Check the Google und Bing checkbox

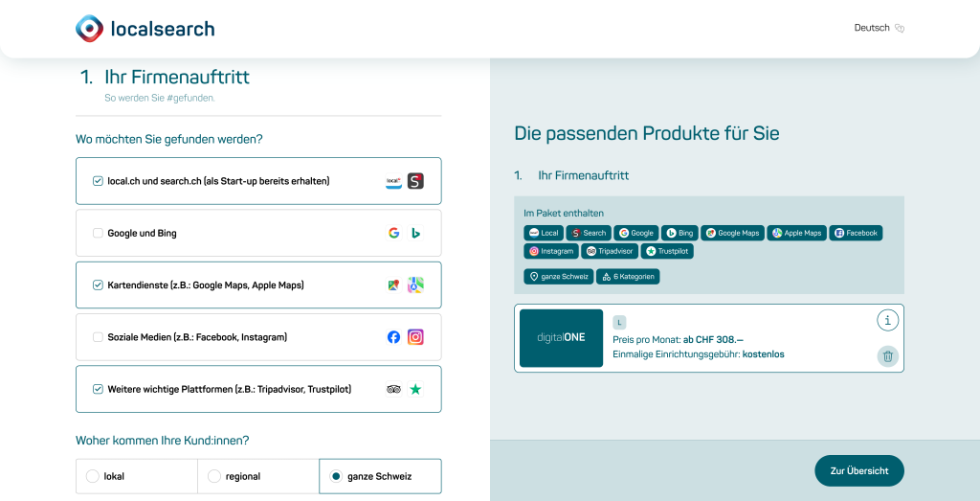pyautogui.click(x=98, y=234)
